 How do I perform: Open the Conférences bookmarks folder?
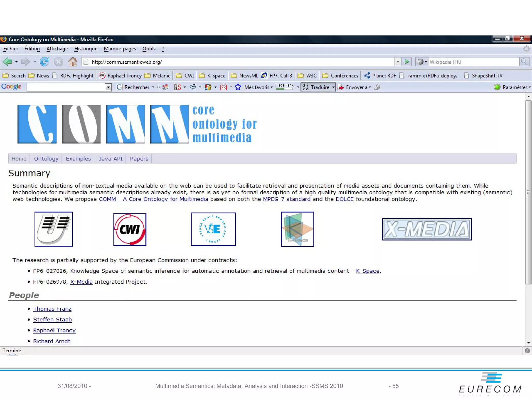[340, 76]
